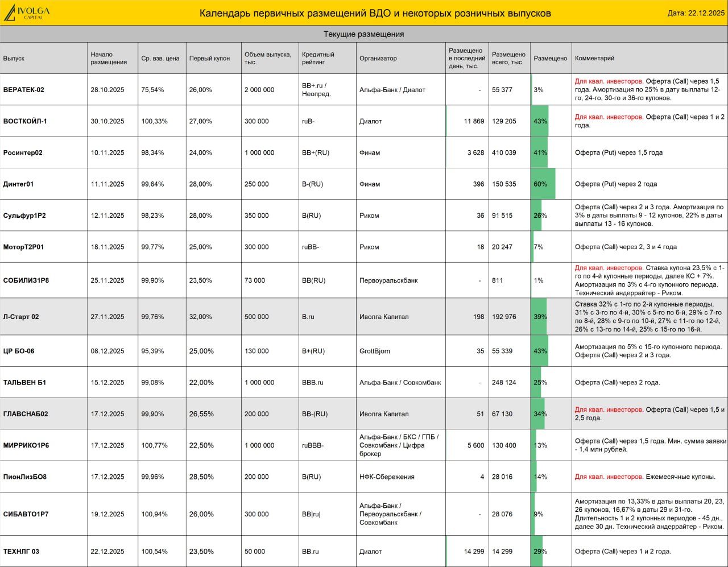
Task: Click the 'Организатор' column header
Action: click(x=378, y=58)
